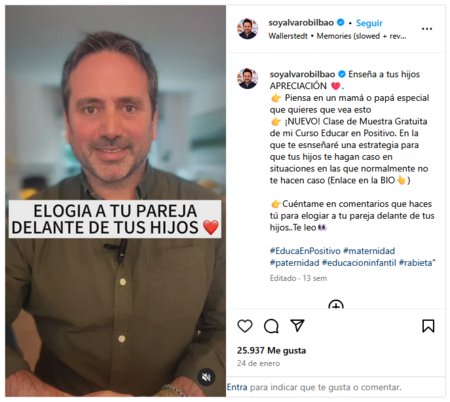The image size is (450, 402).
Task: Click the Entra login link
Action: (237, 387)
